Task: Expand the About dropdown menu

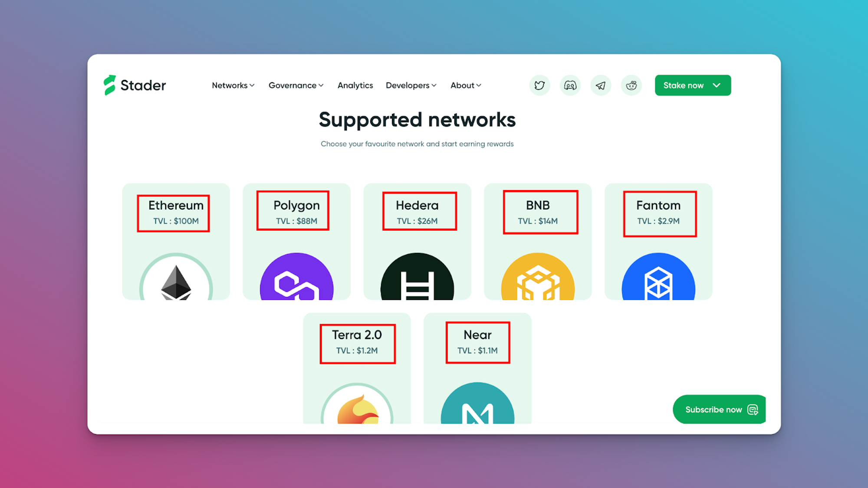Action: tap(466, 85)
